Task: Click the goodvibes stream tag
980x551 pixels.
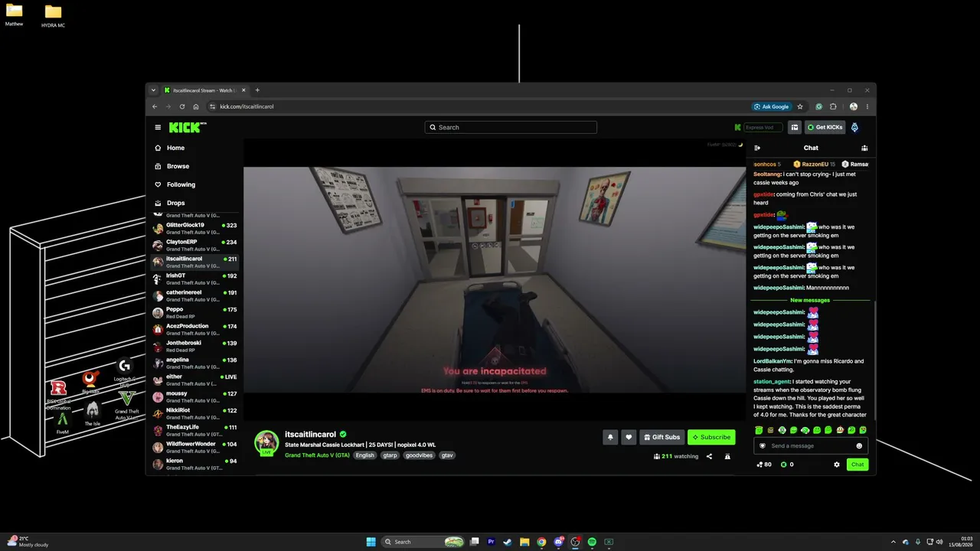Action: [419, 455]
